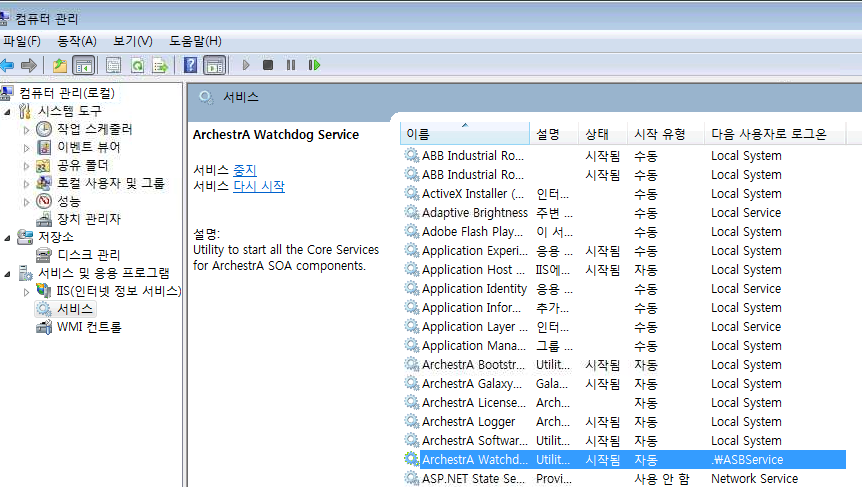The height and width of the screenshot is (487, 862).
Task: Open Properties via the toolbar properties icon
Action: tap(113, 65)
